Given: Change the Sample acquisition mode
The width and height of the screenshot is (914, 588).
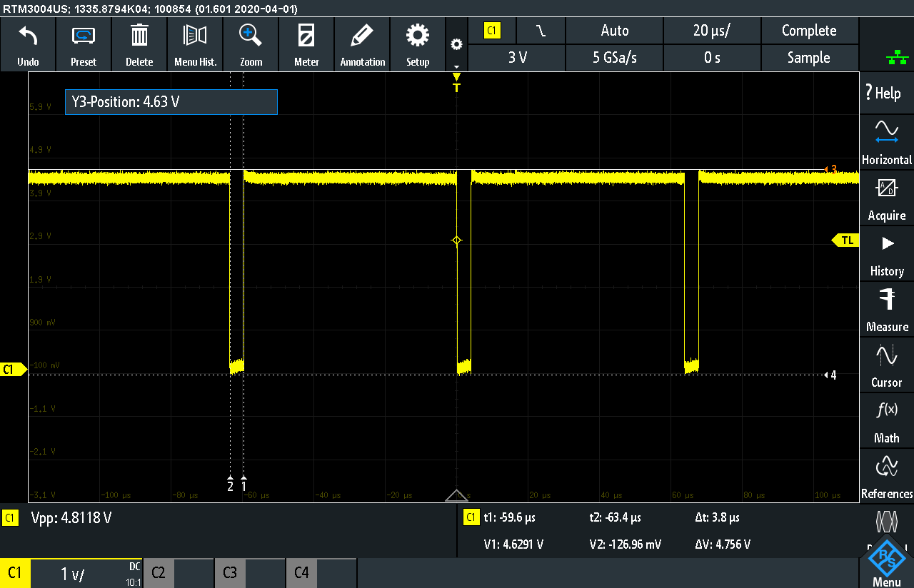Looking at the screenshot, I should 809,58.
